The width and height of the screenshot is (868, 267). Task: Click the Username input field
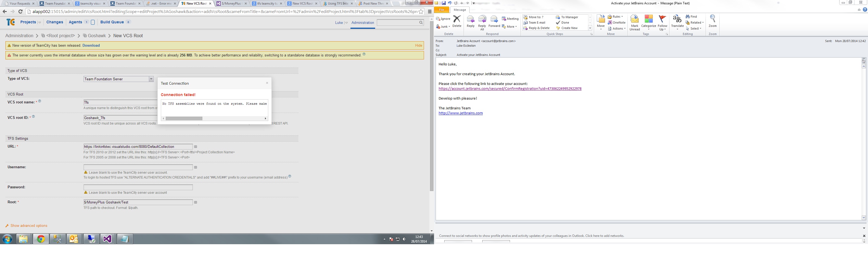pos(138,167)
